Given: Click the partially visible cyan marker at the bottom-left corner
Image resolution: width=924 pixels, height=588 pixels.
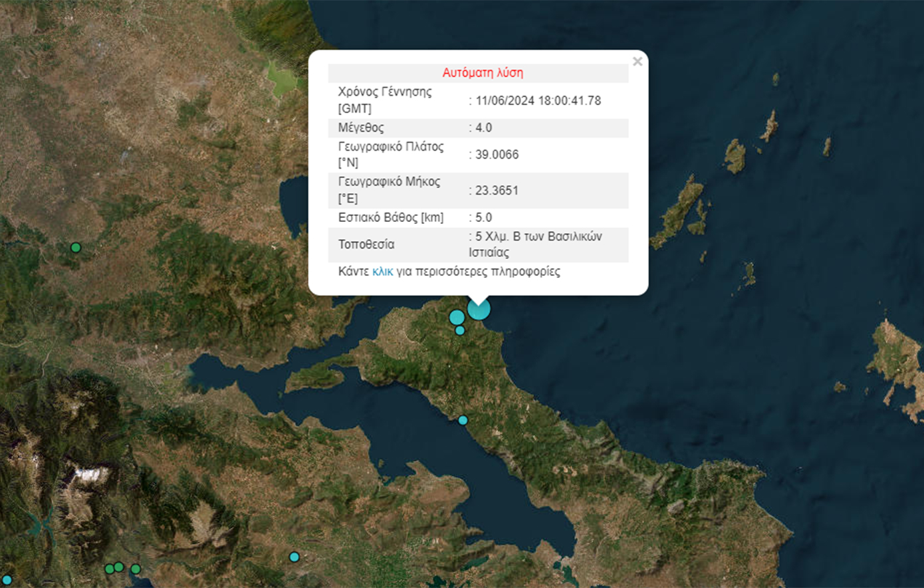Looking at the screenshot, I should coord(7,581).
